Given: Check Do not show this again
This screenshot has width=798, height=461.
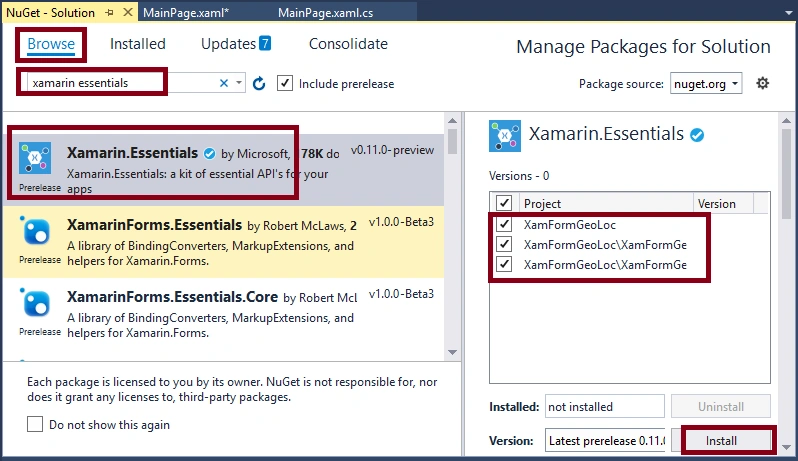Looking at the screenshot, I should (35, 424).
